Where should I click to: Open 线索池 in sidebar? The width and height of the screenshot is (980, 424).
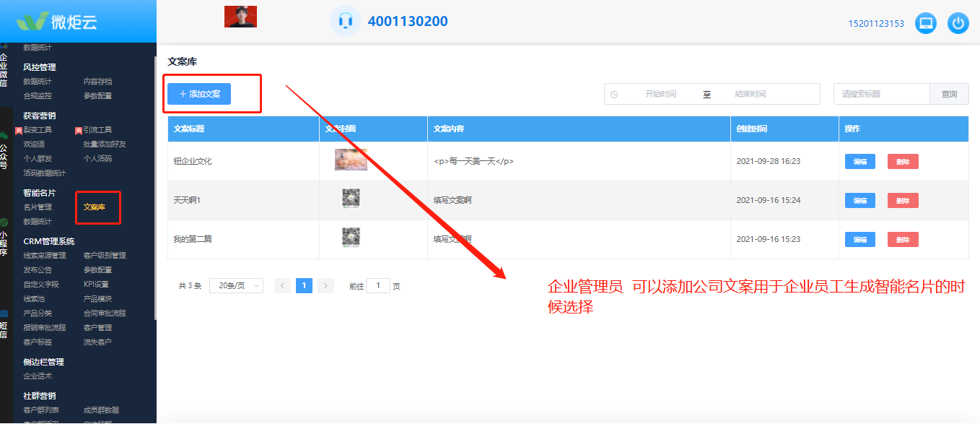pyautogui.click(x=34, y=298)
